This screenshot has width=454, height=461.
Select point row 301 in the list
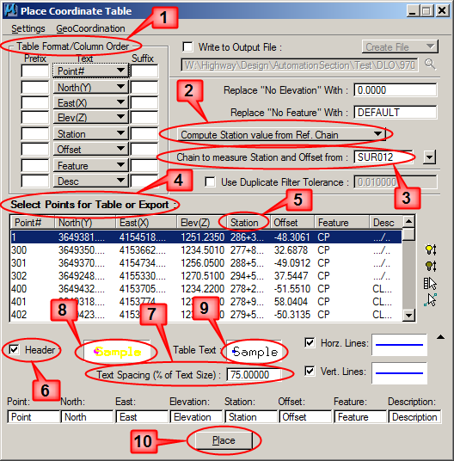(x=206, y=263)
